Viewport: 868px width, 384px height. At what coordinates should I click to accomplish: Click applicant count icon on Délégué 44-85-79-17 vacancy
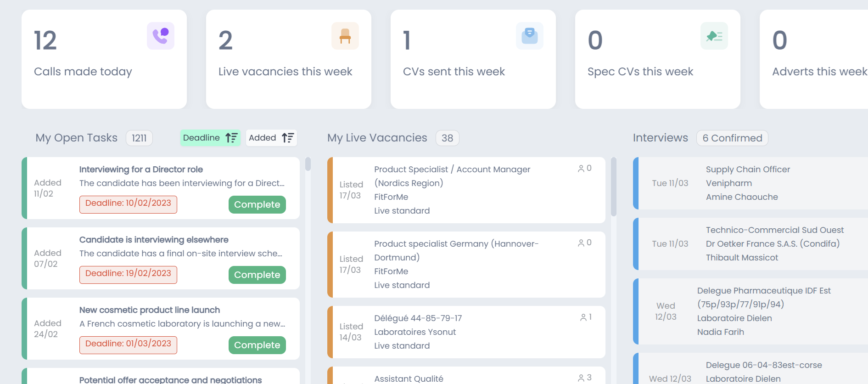click(x=583, y=317)
